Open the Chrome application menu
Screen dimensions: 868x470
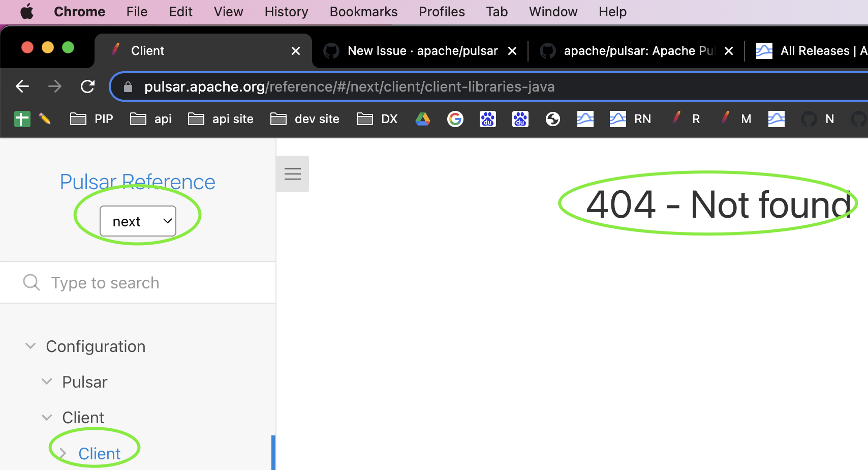coord(79,12)
